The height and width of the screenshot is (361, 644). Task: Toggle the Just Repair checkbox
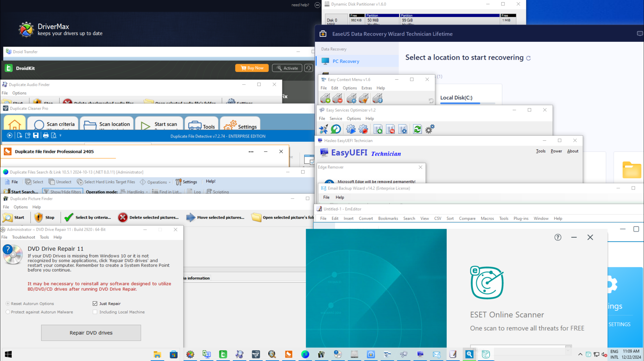[x=95, y=304]
